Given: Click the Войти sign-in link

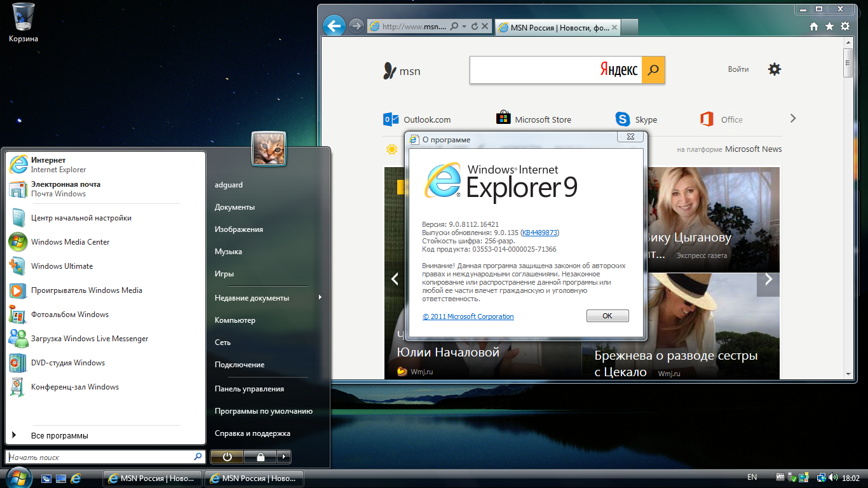Looking at the screenshot, I should pyautogui.click(x=738, y=69).
